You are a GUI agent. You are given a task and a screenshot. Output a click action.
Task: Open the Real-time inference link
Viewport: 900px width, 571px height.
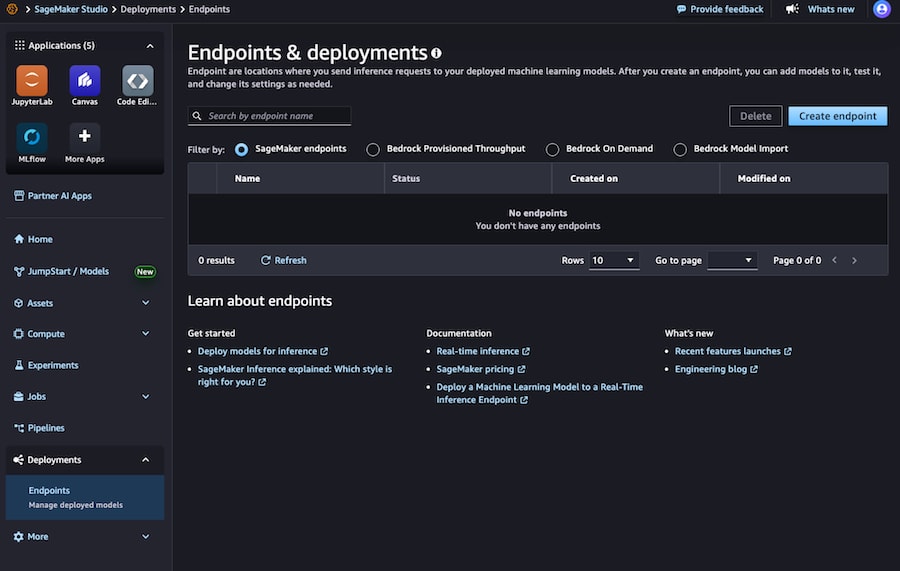(483, 351)
